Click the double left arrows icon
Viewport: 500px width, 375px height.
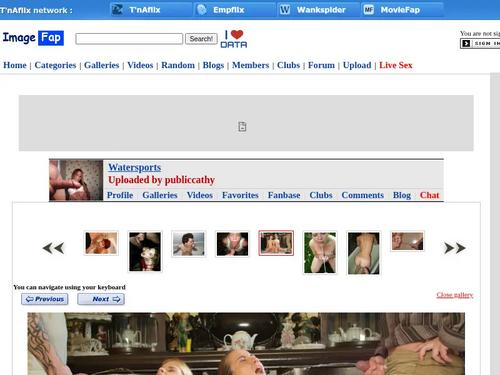[x=53, y=248]
